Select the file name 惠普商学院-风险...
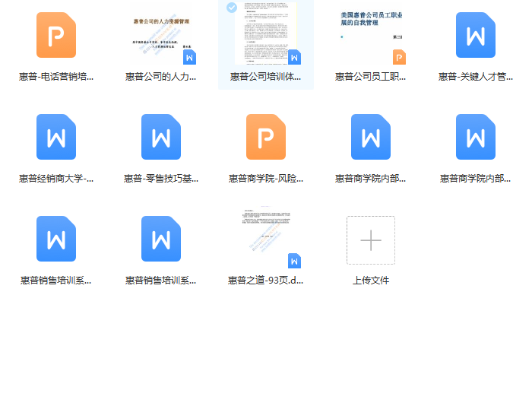The width and height of the screenshot is (532, 406). [266, 179]
